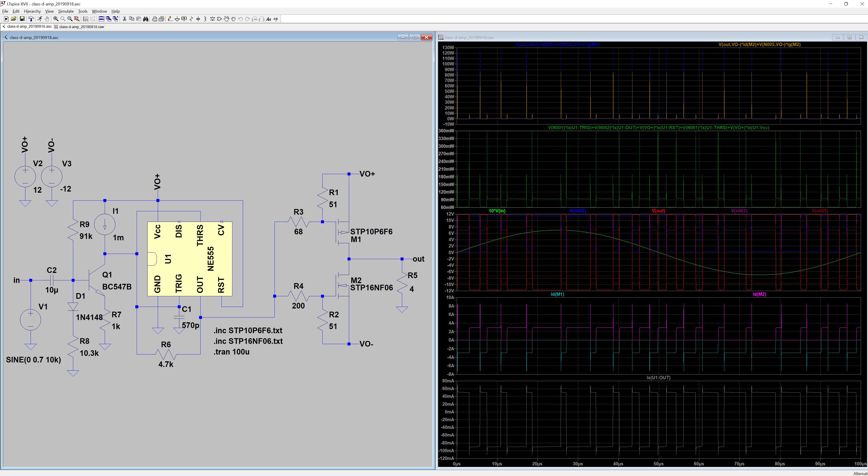Screen dimensions: 868x476
Task: Click the '.tran 100u' directive text
Action: click(231, 352)
